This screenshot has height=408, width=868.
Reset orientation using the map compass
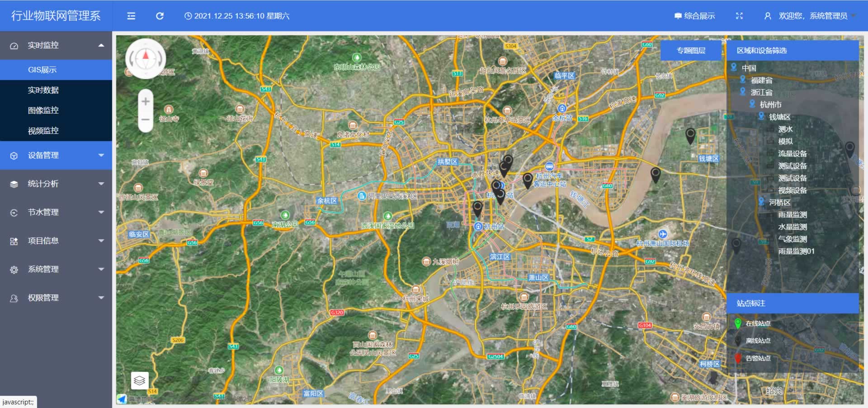click(x=146, y=58)
